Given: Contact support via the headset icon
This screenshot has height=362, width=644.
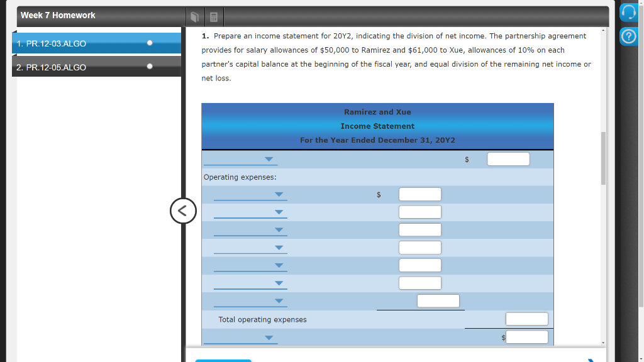Looking at the screenshot, I should pos(628,12).
